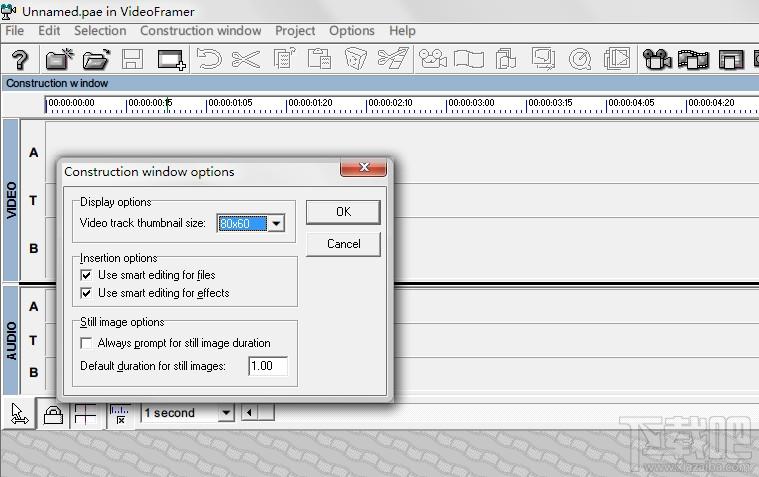Toggle Use smart editing for files
This screenshot has height=477, width=759.
click(86, 276)
